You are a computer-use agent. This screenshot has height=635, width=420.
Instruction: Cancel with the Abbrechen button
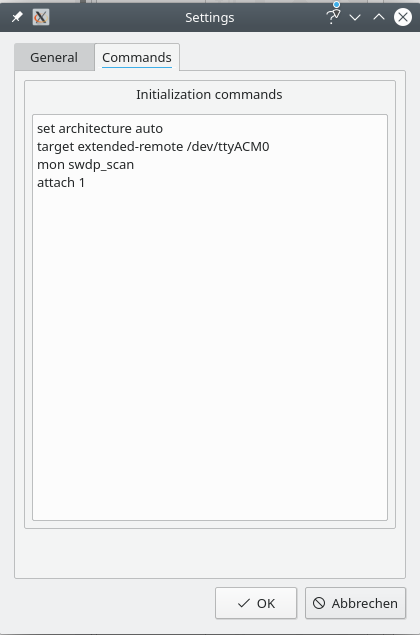[355, 603]
